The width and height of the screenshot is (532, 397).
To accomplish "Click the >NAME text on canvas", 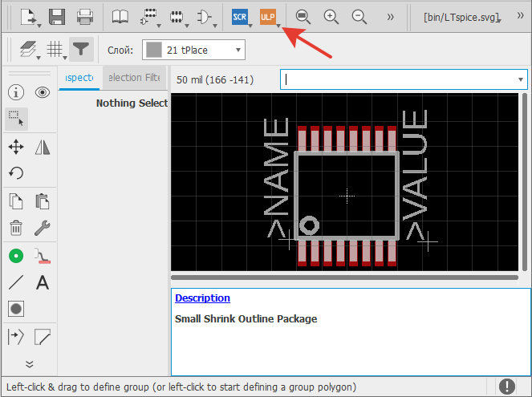I will click(x=276, y=178).
